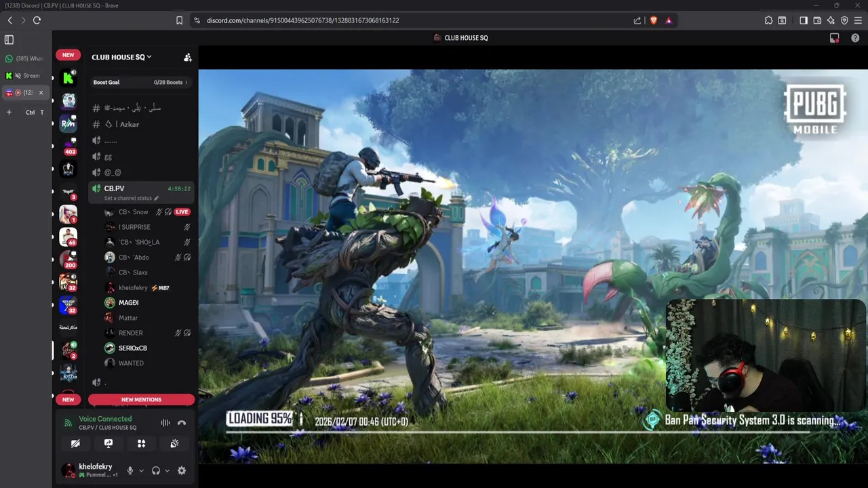
Task: Start an activity from voice panel
Action: click(x=141, y=443)
